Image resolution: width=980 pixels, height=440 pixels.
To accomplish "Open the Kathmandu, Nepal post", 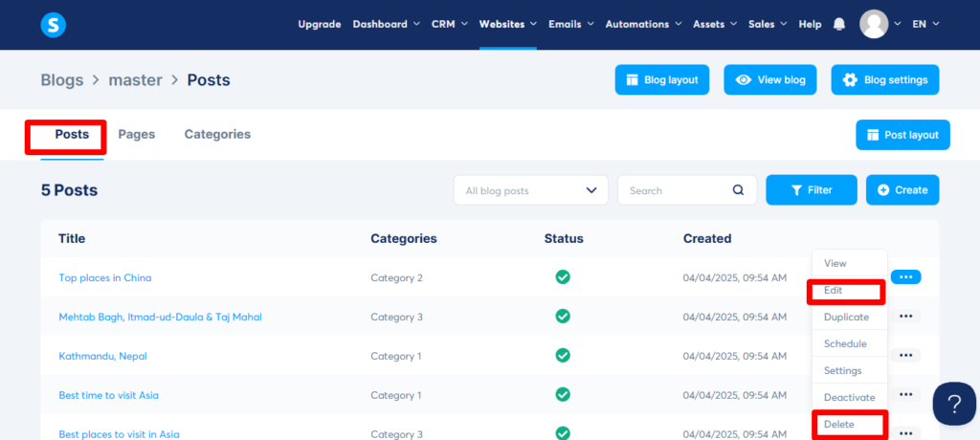I will click(103, 356).
